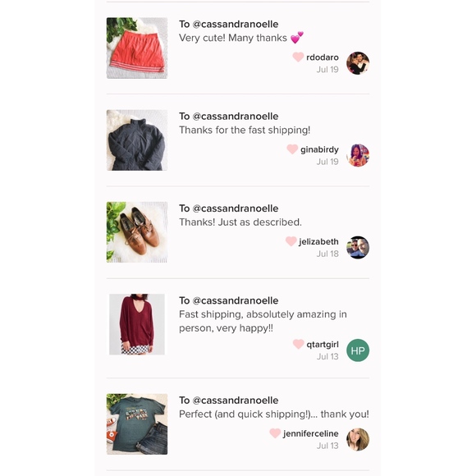Screen dimensions: 476x476
Task: Tap the pink heart beside rdodaro
Action: click(298, 57)
